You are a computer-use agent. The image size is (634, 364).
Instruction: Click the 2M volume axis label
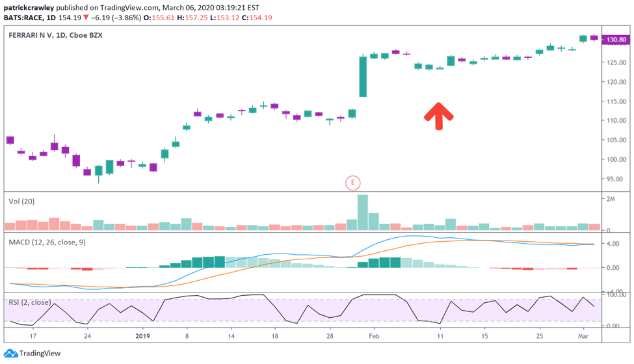point(611,199)
